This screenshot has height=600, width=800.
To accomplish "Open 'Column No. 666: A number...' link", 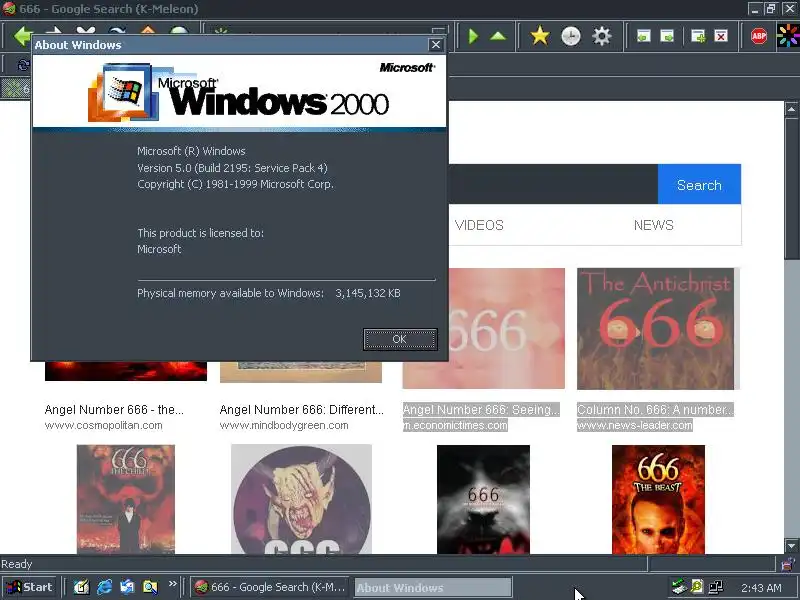I will tap(656, 410).
